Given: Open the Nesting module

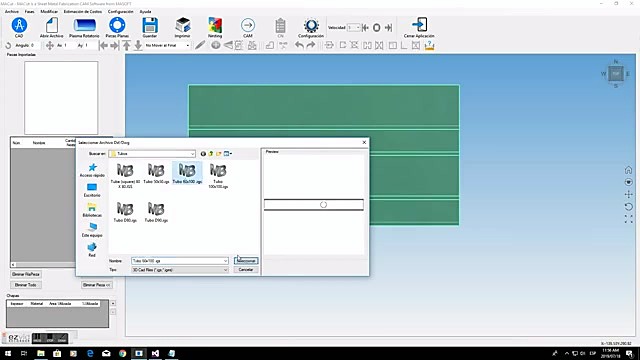Looking at the screenshot, I should pos(215,26).
